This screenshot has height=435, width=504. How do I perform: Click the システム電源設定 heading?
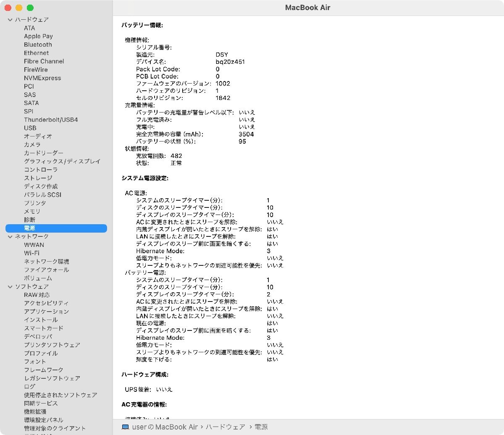[145, 178]
